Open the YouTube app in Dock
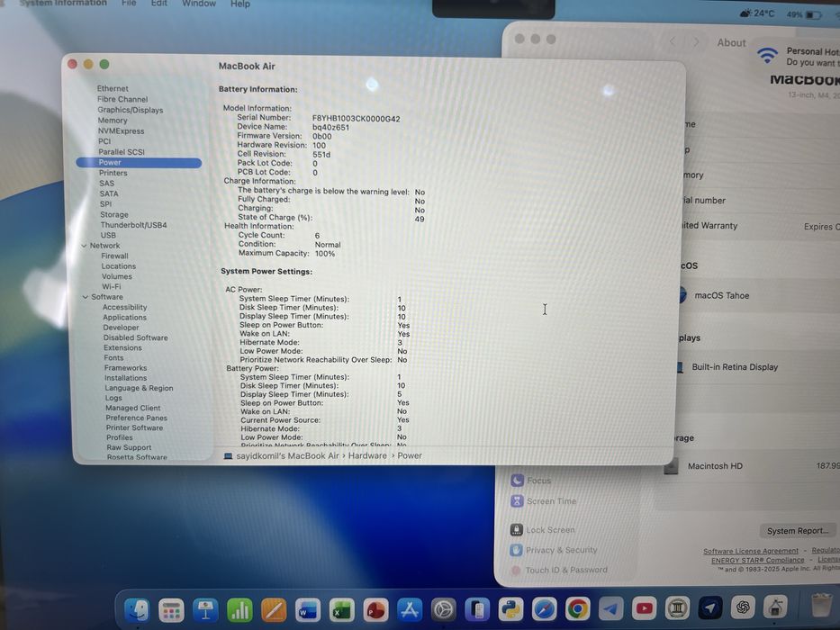Screen dimensions: 840x630 645,608
